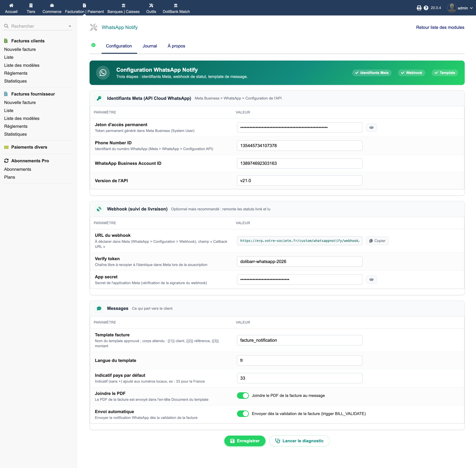The image size is (476, 468).
Task: Expand the Rechercher dropdown arrow
Action: [x=70, y=26]
